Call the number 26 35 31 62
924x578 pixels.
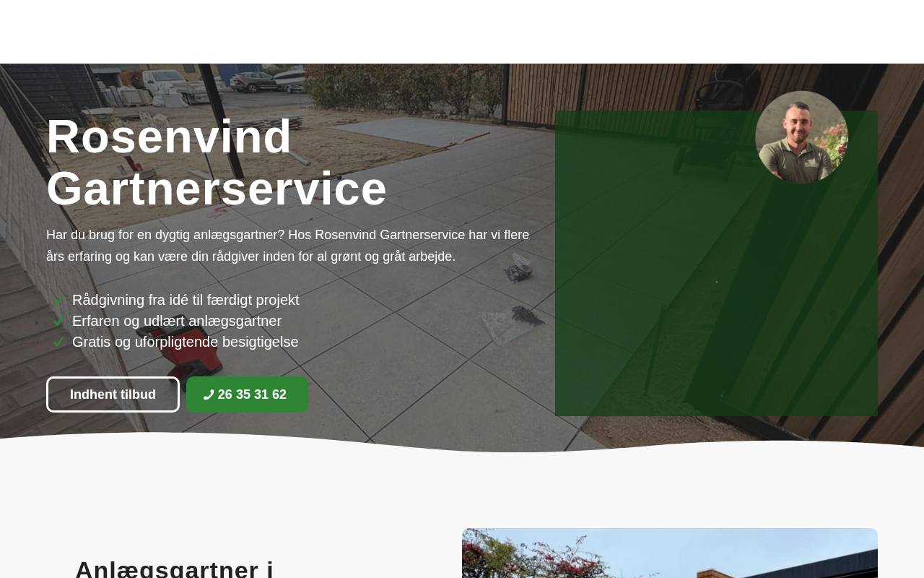coord(248,394)
